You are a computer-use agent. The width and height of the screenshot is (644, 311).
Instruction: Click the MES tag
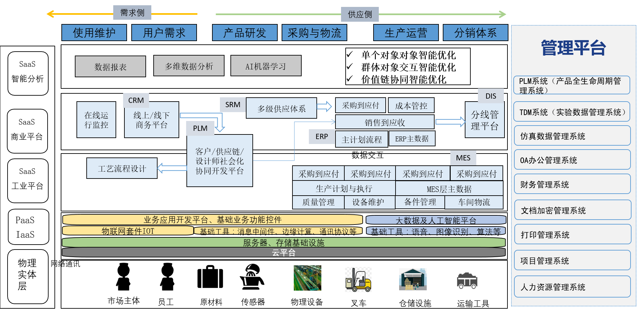pyautogui.click(x=463, y=158)
